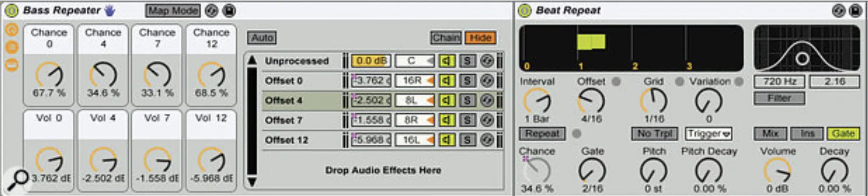Click Chance 4 macro knob
The width and height of the screenshot is (868, 196).
click(x=103, y=76)
